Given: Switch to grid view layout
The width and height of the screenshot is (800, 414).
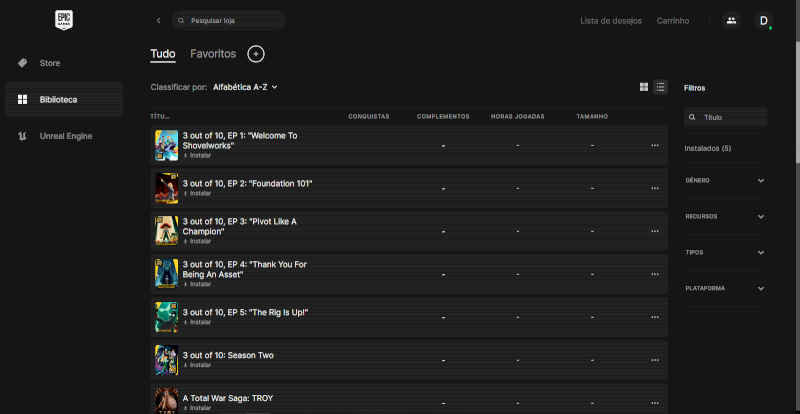Looking at the screenshot, I should 644,87.
